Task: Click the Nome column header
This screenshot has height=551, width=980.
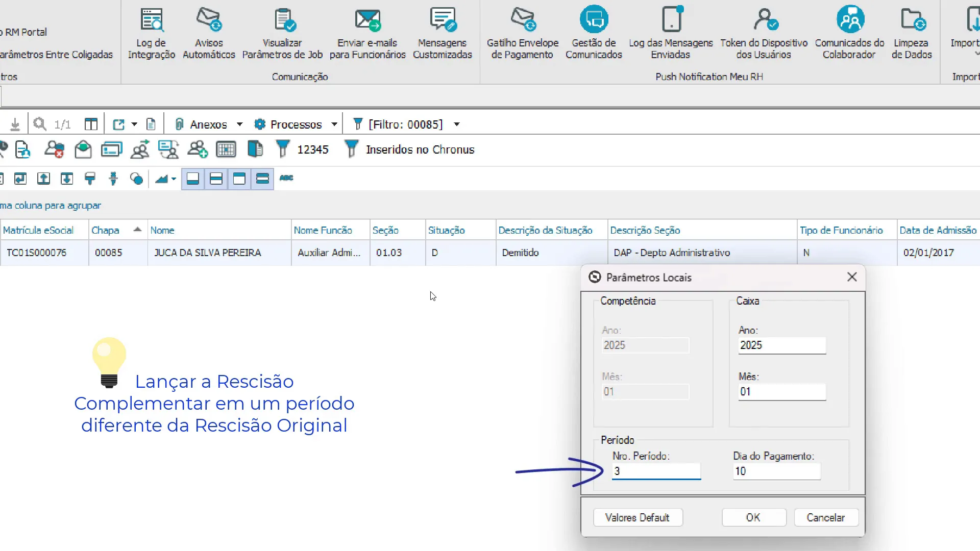Action: pyautogui.click(x=162, y=230)
